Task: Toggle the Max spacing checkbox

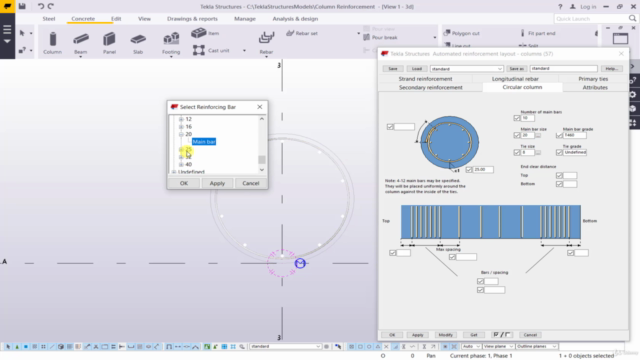Action: tap(452, 257)
